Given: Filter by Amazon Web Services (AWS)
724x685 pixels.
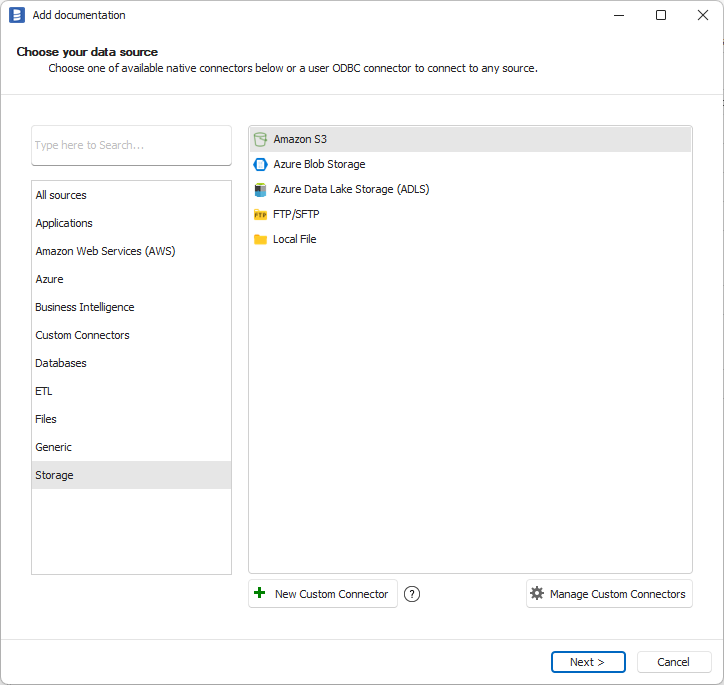Looking at the screenshot, I should [x=131, y=251].
